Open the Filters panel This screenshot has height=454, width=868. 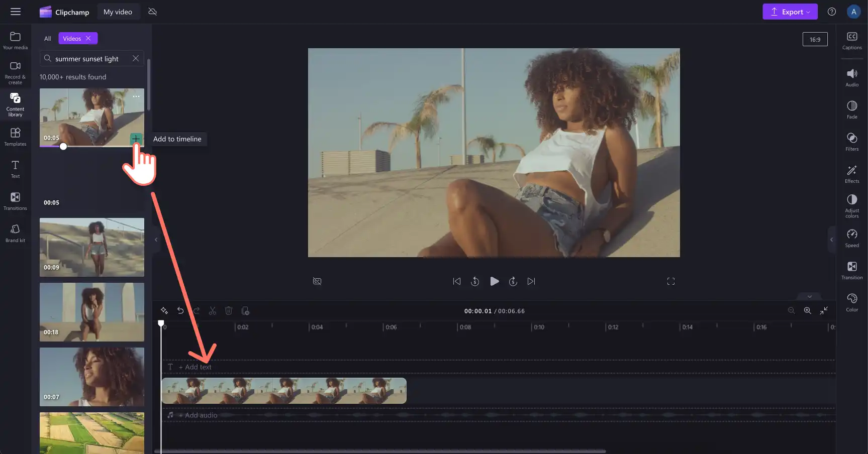(851, 142)
